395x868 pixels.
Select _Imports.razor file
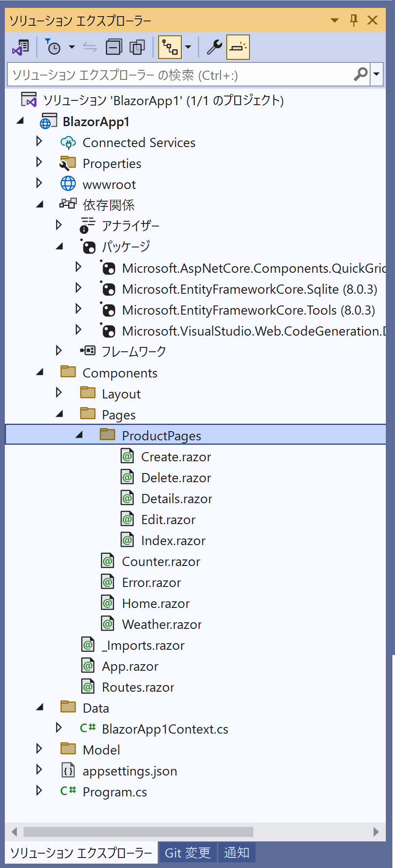coord(143,645)
